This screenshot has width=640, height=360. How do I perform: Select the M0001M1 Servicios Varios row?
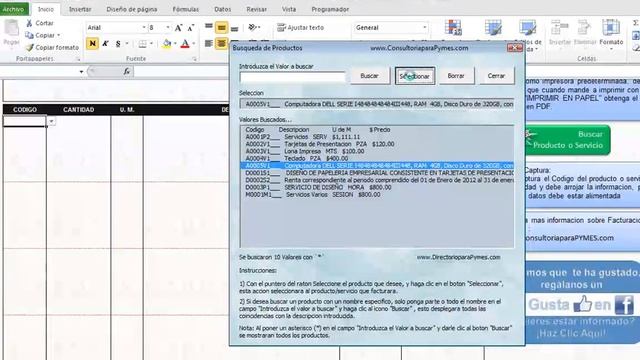tap(377, 195)
